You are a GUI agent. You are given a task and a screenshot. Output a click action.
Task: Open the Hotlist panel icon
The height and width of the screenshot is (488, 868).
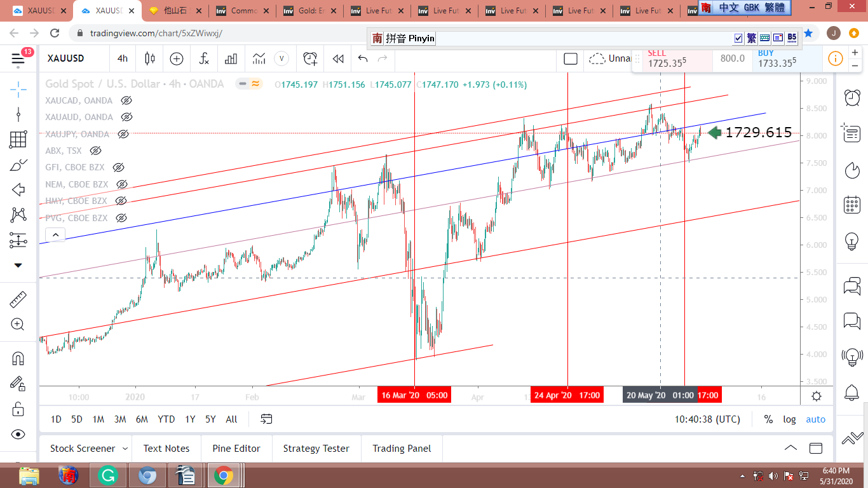point(852,170)
